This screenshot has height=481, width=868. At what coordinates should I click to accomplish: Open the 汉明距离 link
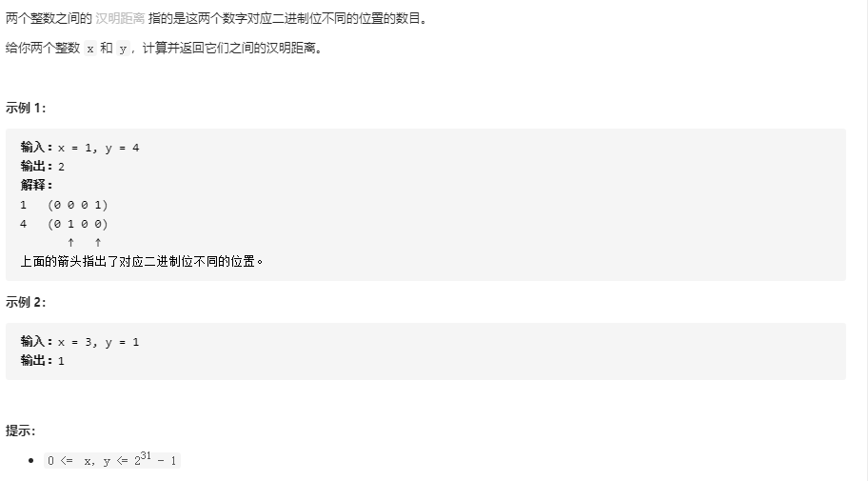point(120,18)
